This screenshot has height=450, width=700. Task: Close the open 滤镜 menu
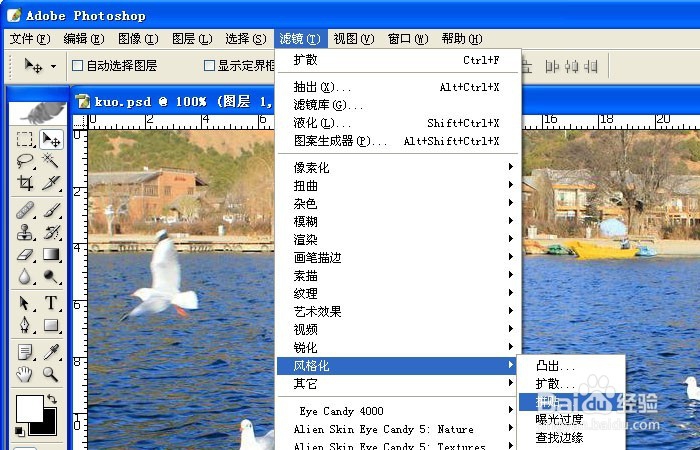(300, 39)
